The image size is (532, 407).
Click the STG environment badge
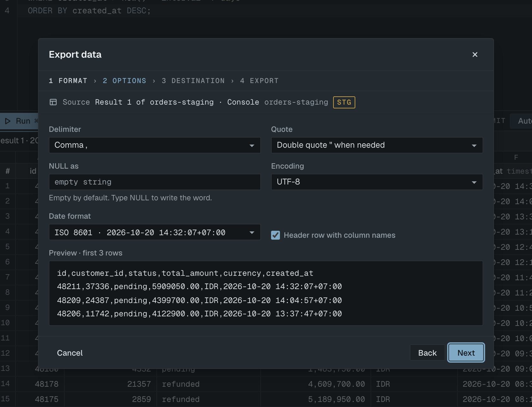(344, 102)
